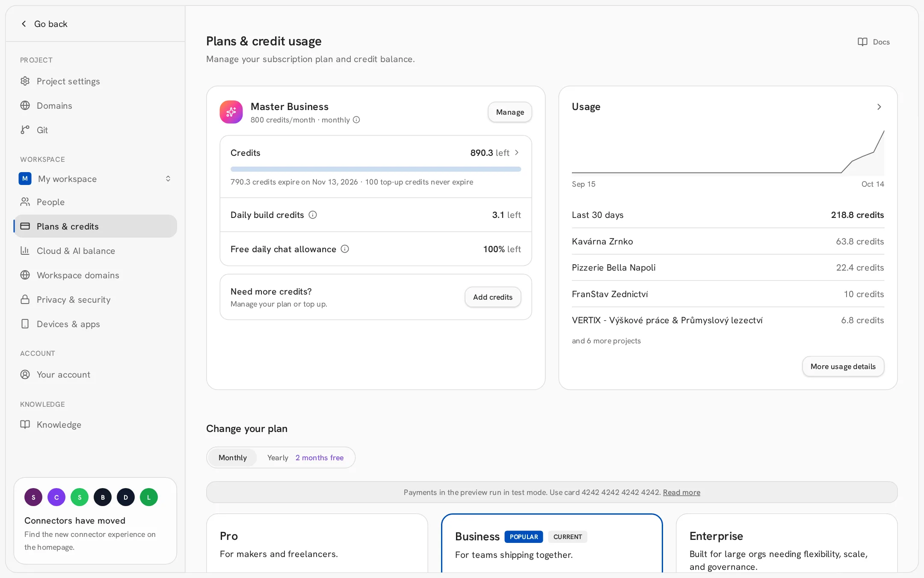Select the Enterprise plan card
This screenshot has width=924, height=578.
point(787,543)
